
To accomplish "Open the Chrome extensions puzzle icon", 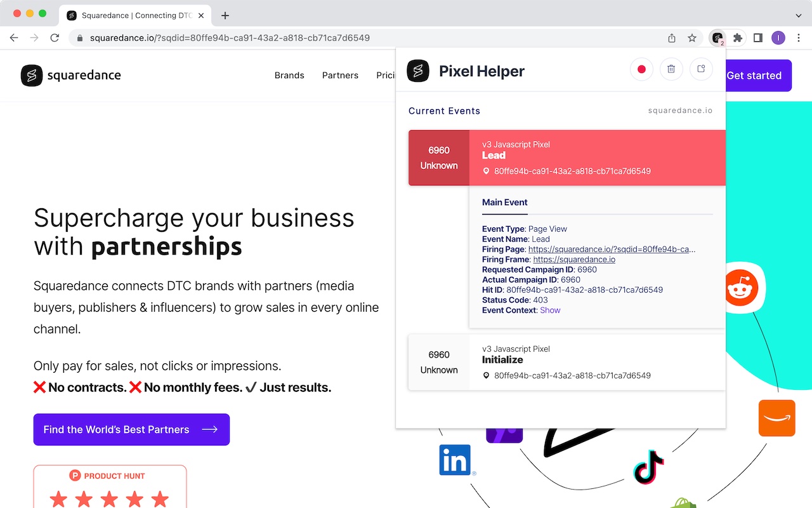I will (737, 38).
